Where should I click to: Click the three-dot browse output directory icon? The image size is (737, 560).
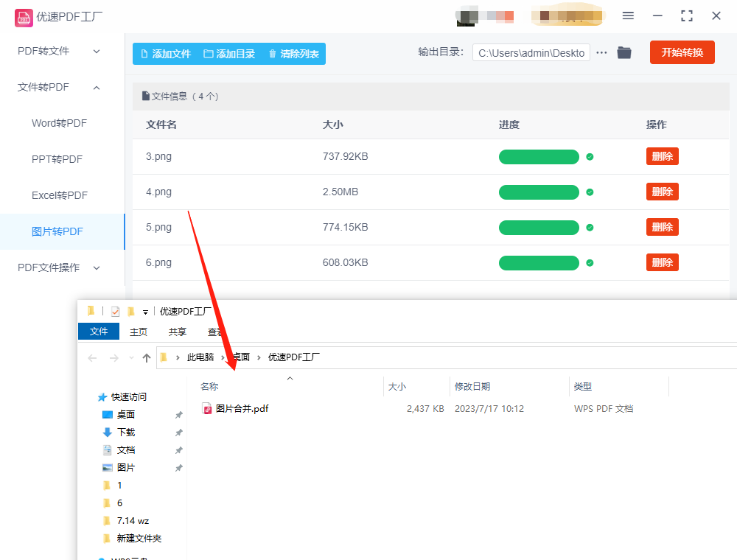pyautogui.click(x=601, y=52)
